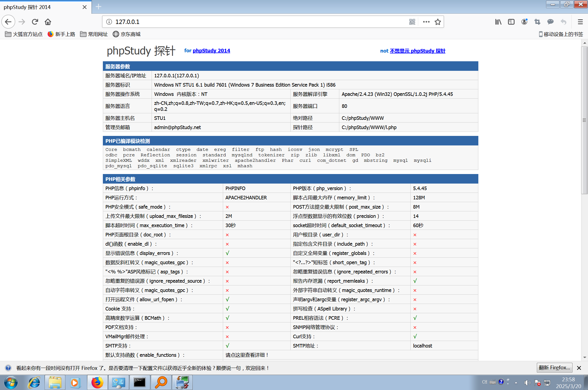Open the page actions three-dots menu

click(426, 22)
